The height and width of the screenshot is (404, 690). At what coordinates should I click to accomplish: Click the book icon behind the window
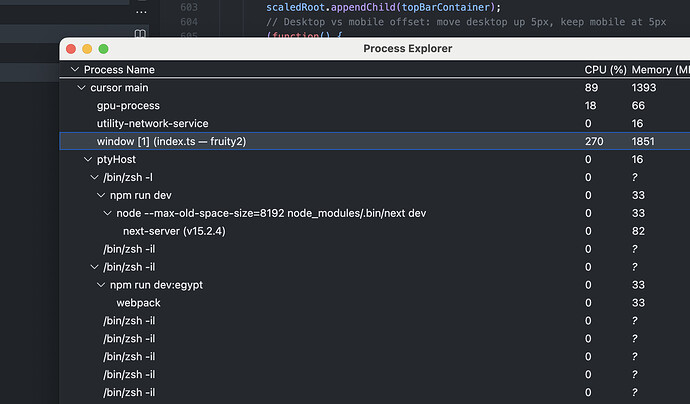click(140, 35)
